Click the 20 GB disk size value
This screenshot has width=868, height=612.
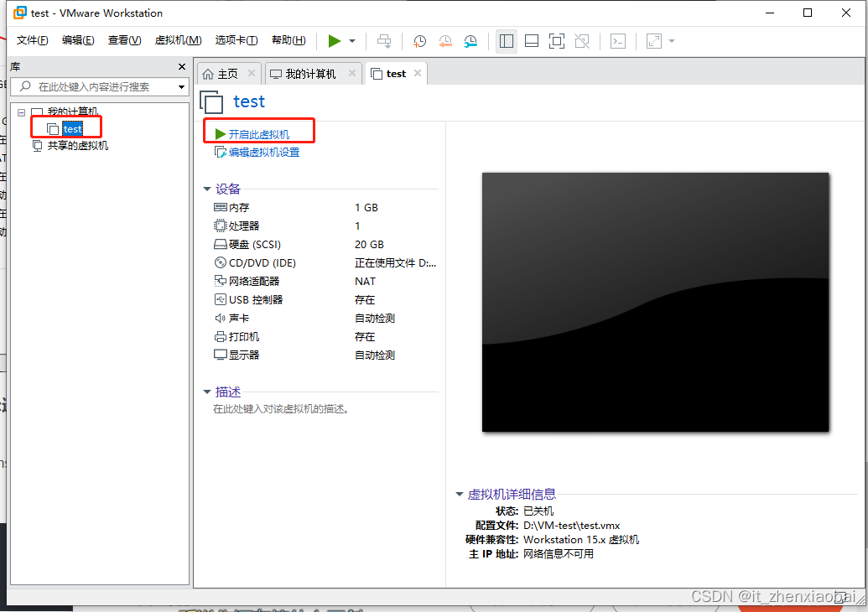369,245
